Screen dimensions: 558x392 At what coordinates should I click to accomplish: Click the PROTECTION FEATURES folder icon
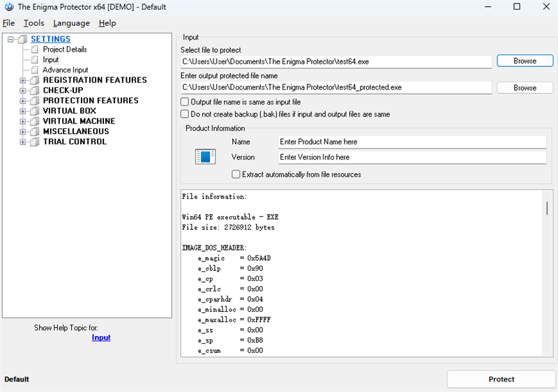tap(34, 101)
